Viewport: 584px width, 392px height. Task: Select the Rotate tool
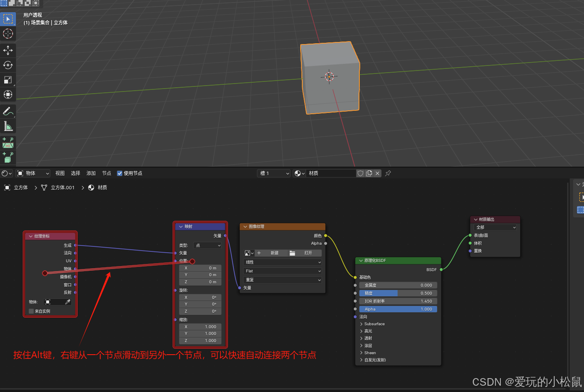pos(8,65)
